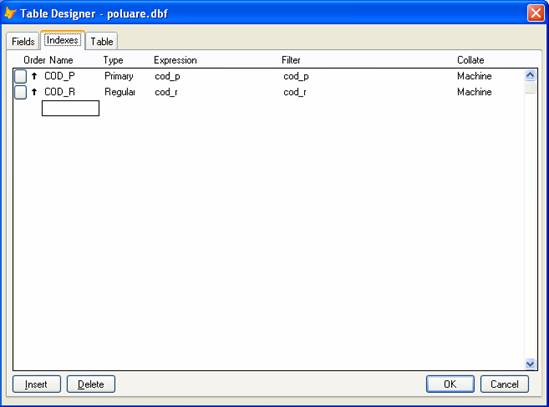Click the ascending arrow for COD_R index
This screenshot has height=407, width=549.
pos(34,92)
